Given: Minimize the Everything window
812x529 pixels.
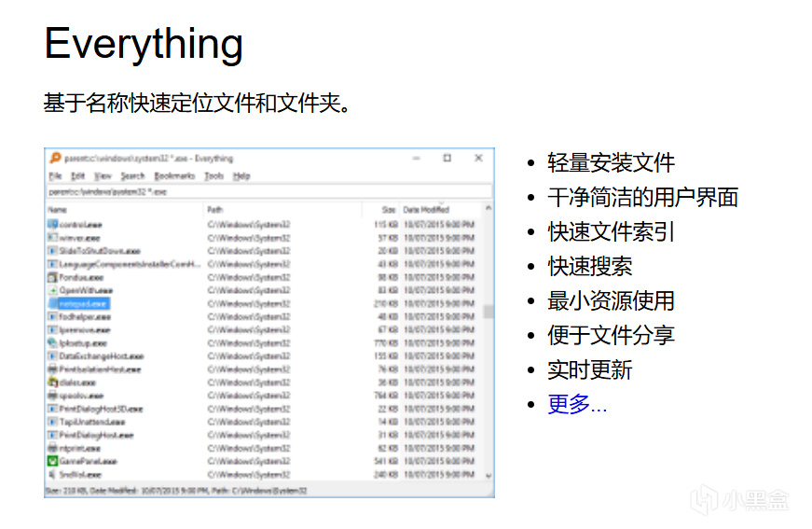Looking at the screenshot, I should tap(417, 158).
